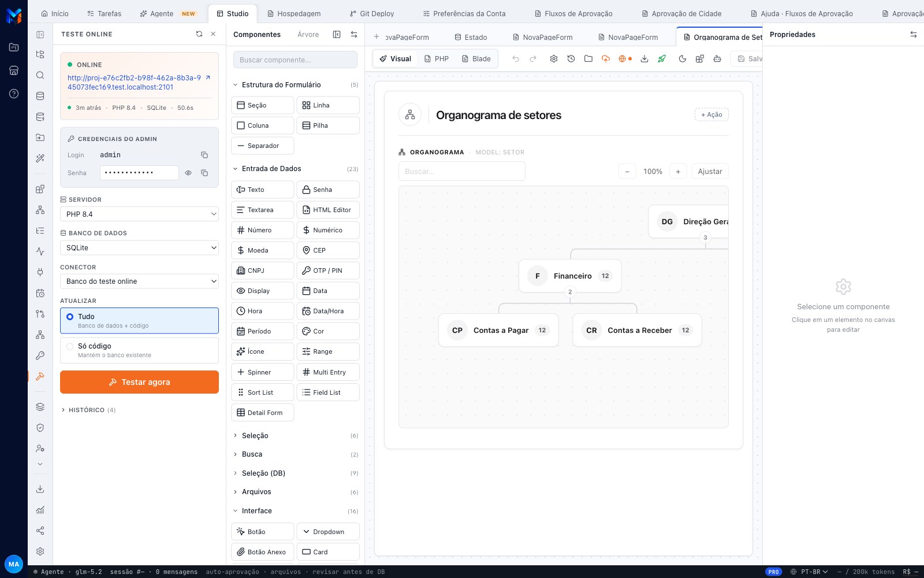Screen dimensions: 924x578
Task: Collapse Entrada de Dados group
Action: (295, 169)
